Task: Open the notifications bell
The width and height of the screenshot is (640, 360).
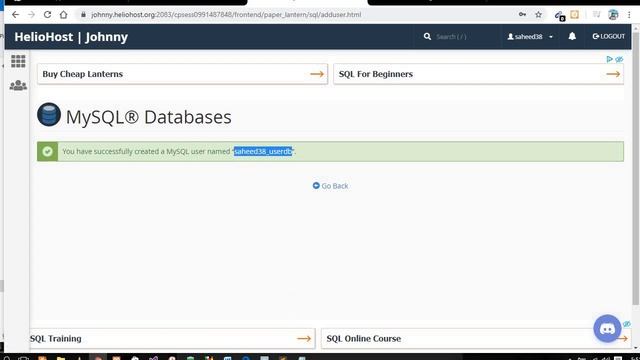Action: click(x=572, y=36)
